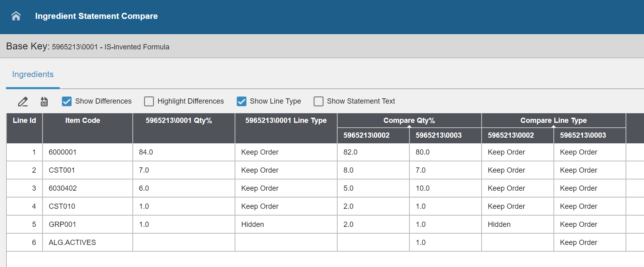Uncheck the Show Differences checkbox

(67, 101)
